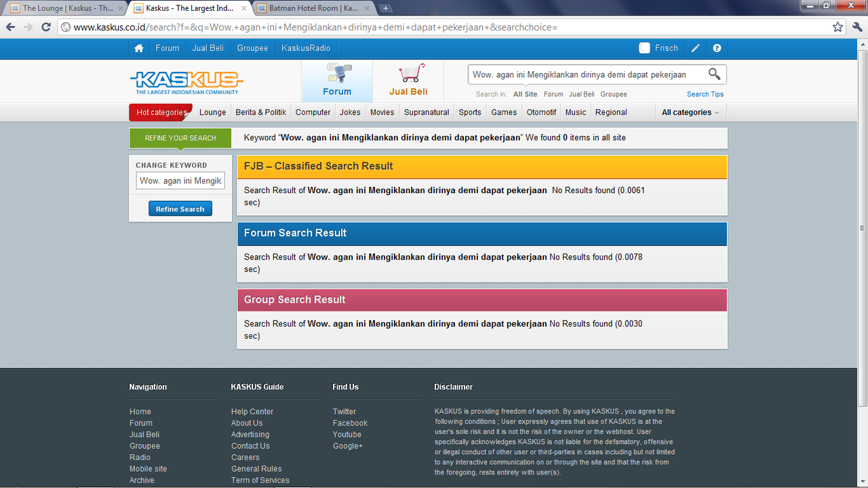868x488 pixels.
Task: Click the main search text field
Action: 587,75
